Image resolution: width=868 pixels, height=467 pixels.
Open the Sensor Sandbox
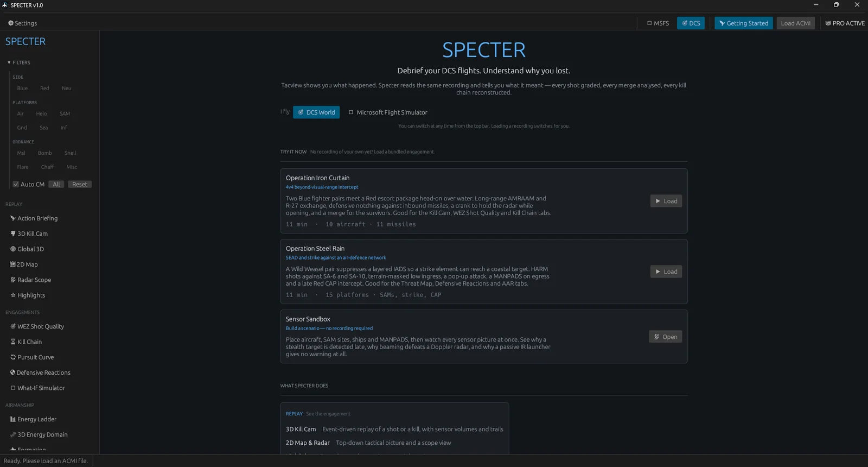666,337
